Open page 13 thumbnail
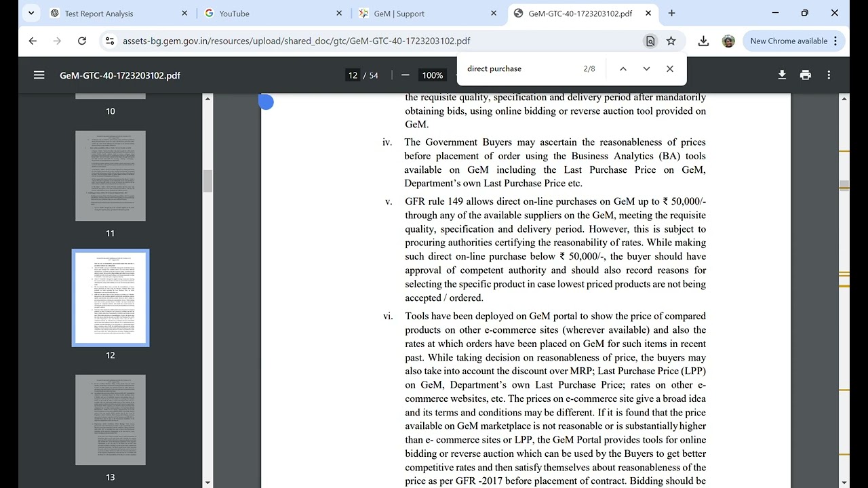 [x=111, y=420]
